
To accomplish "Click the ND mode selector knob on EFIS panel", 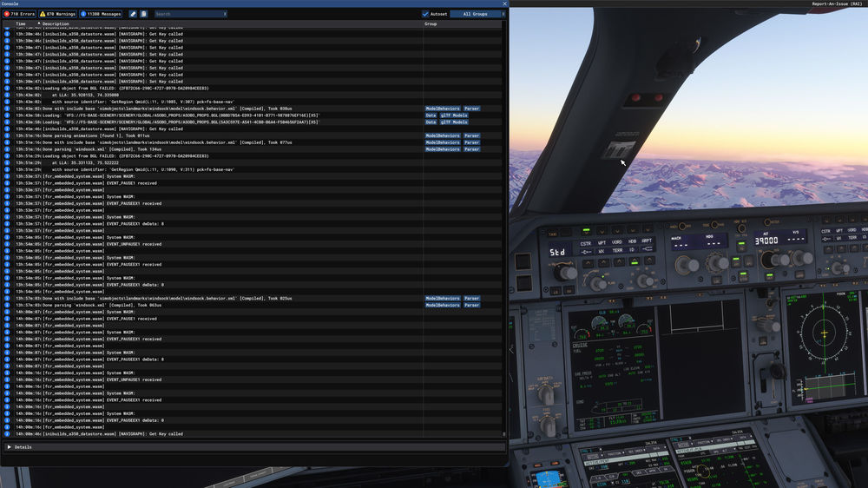I will (x=597, y=284).
